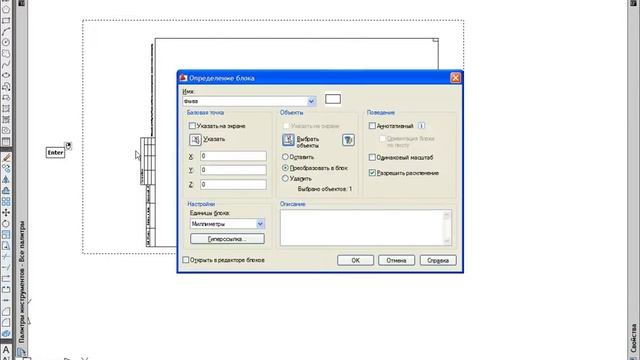640x360 pixels.
Task: Select the Ellipse draw tool
Action: coord(6,76)
